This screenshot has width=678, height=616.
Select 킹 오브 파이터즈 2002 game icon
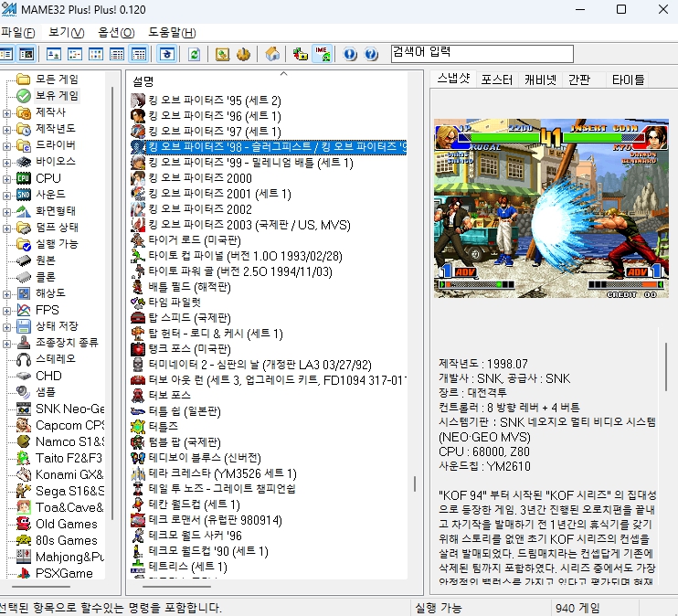pos(138,209)
